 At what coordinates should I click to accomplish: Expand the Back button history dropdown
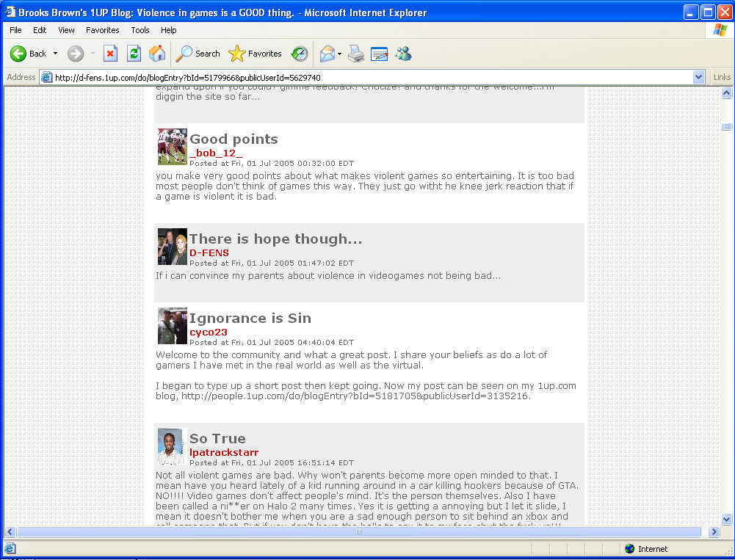pos(55,54)
